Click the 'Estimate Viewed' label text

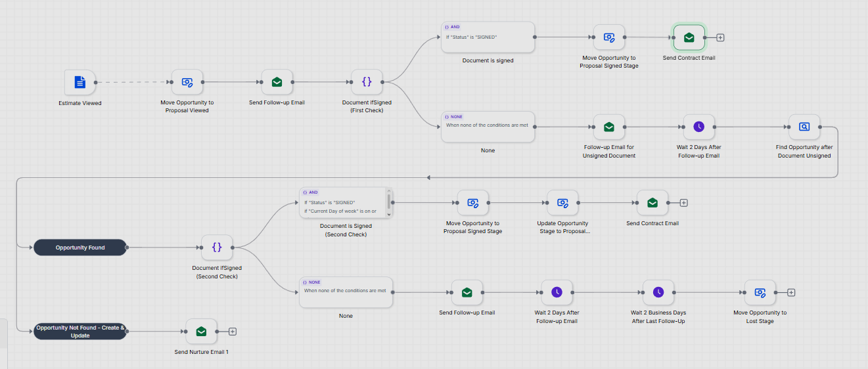tap(80, 103)
